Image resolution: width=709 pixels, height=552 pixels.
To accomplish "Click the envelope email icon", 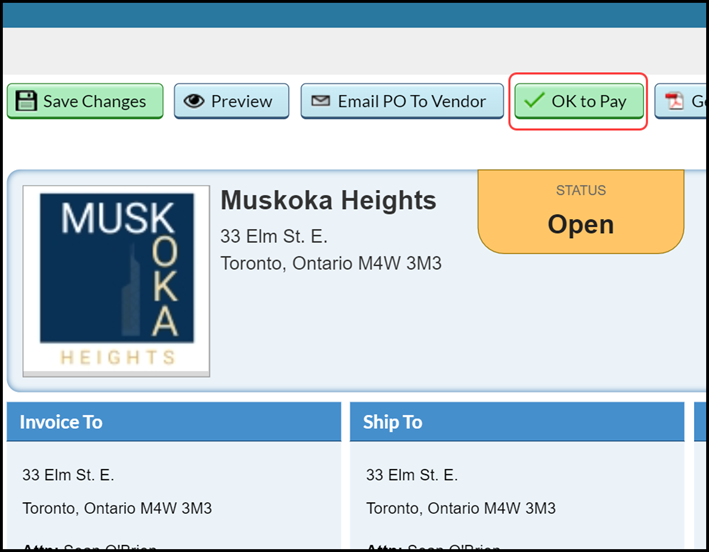I will pyautogui.click(x=321, y=100).
